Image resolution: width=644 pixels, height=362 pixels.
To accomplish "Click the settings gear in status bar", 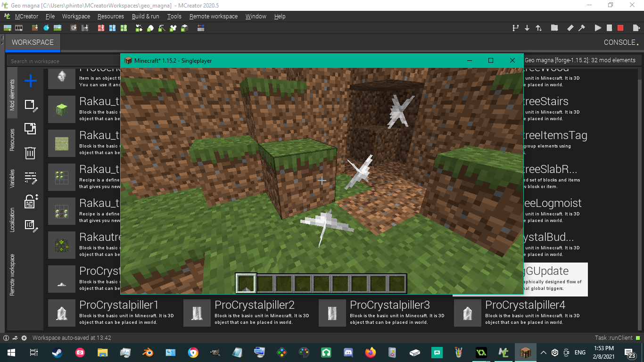I will (x=24, y=338).
